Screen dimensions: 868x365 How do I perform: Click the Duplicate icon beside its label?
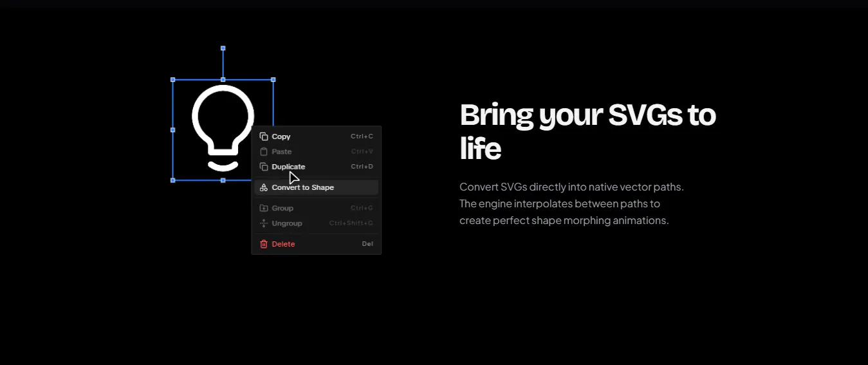pyautogui.click(x=264, y=167)
